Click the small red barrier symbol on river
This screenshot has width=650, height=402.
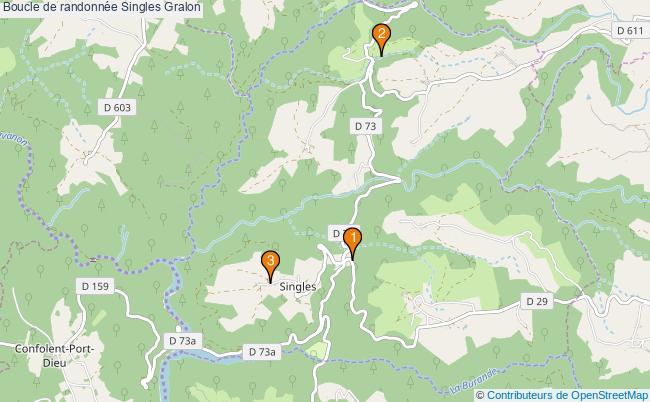(x=93, y=260)
